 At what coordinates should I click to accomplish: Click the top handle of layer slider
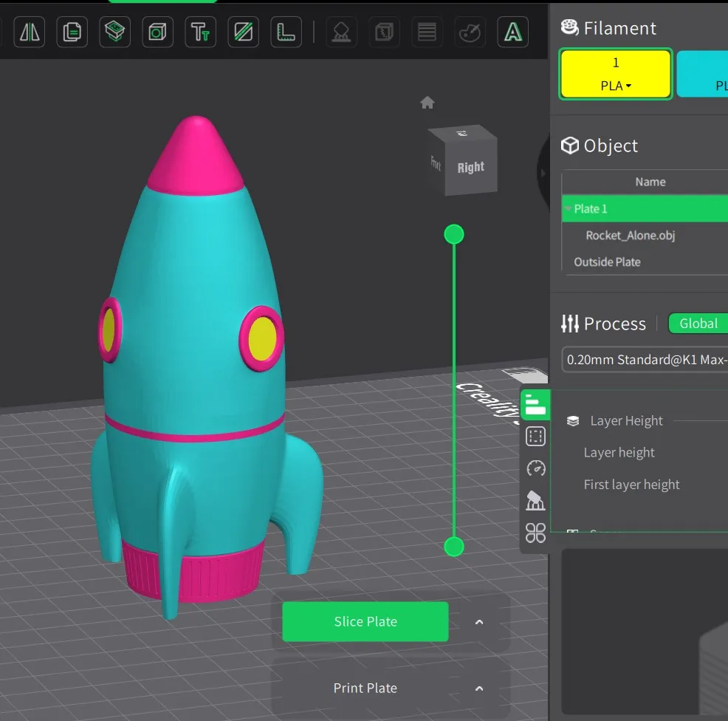coord(454,235)
